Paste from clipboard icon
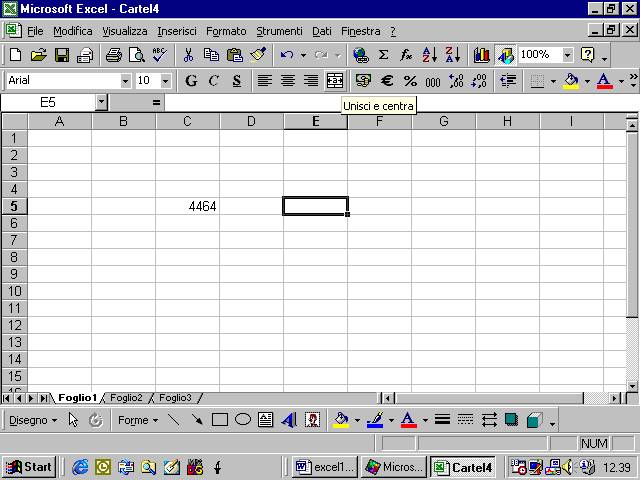This screenshot has width=640, height=480. 235,55
